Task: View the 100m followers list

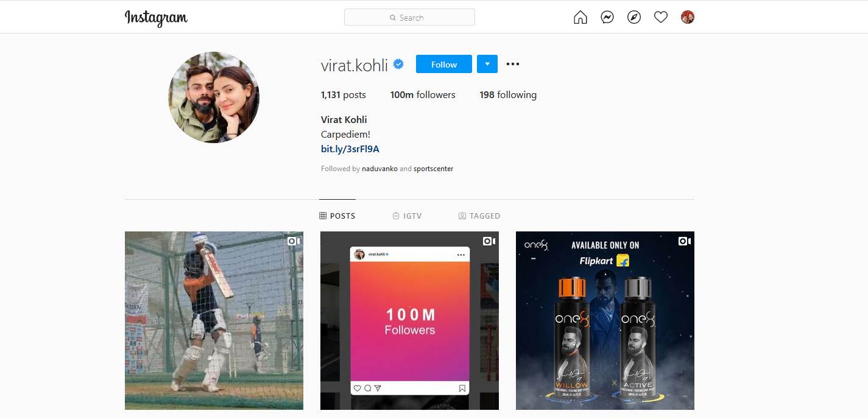Action: (423, 94)
